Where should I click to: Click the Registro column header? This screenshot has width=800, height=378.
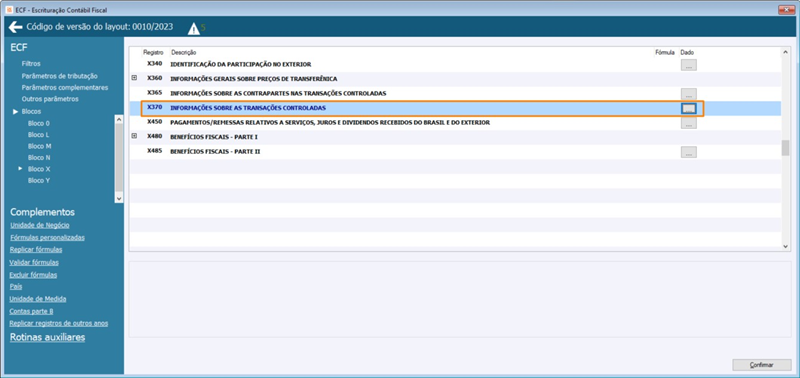coord(153,53)
